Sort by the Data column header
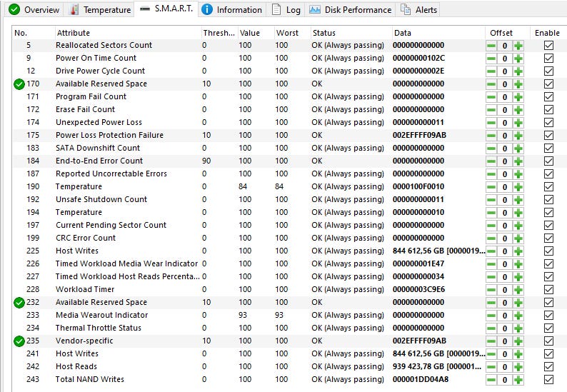Image resolution: width=567 pixels, height=392 pixels. click(438, 33)
